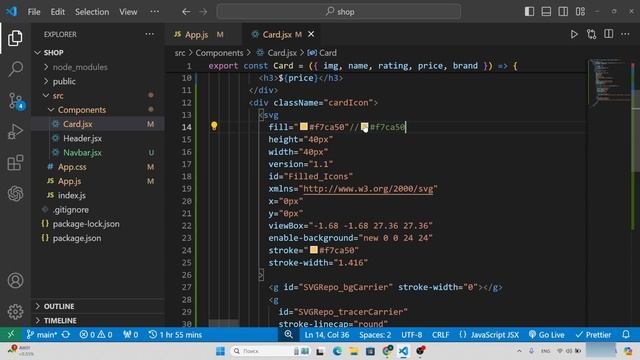
Task: Switch the main branch in status bar
Action: click(41, 335)
